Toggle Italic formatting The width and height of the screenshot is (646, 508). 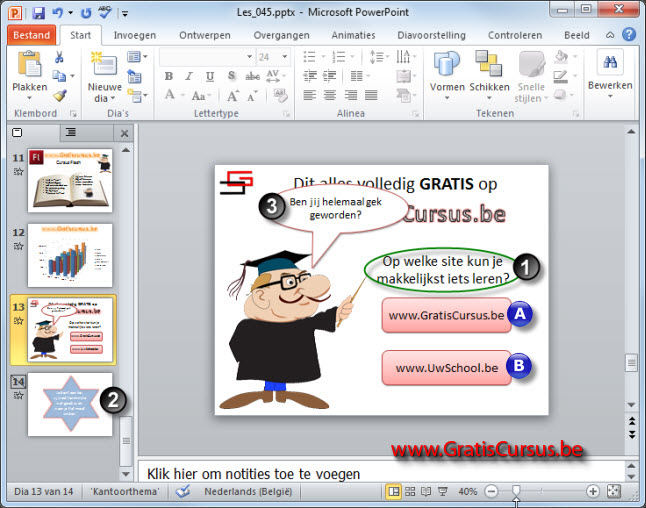pyautogui.click(x=189, y=76)
